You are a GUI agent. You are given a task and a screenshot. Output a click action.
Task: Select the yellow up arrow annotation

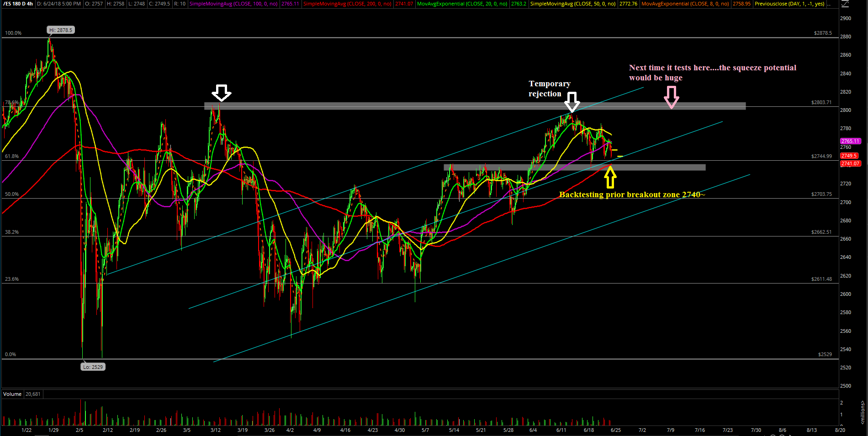(610, 178)
